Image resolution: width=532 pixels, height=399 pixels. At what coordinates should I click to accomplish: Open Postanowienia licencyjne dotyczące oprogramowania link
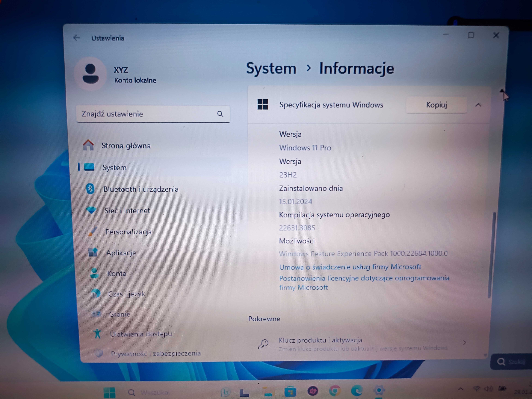(364, 283)
